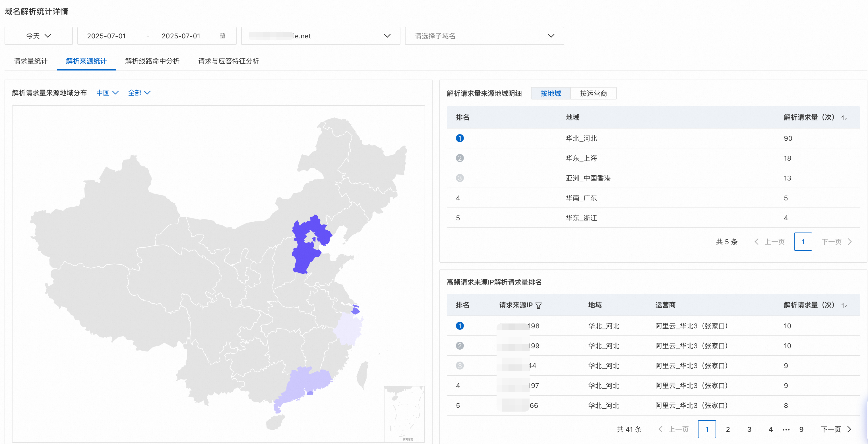Click the filter icon beside 请求来源IP

click(x=538, y=305)
